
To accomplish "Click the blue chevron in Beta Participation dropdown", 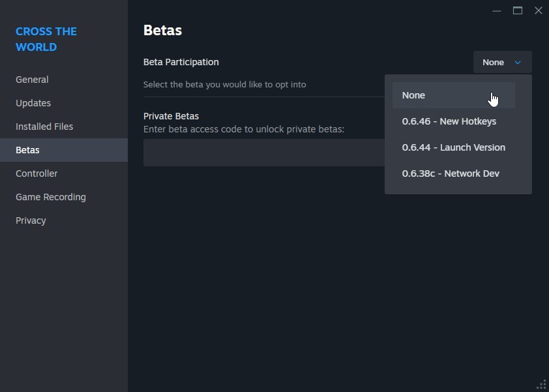I will coord(518,63).
